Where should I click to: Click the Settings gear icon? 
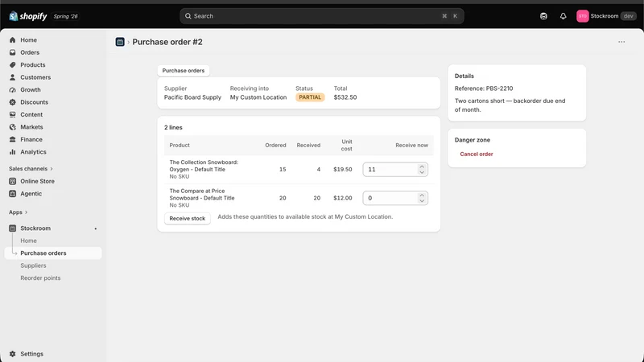(x=12, y=354)
